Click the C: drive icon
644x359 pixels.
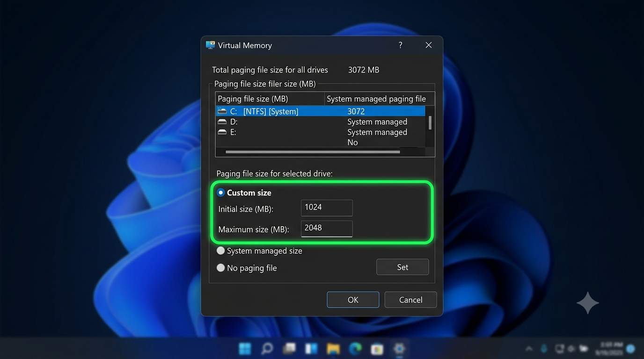coord(222,111)
